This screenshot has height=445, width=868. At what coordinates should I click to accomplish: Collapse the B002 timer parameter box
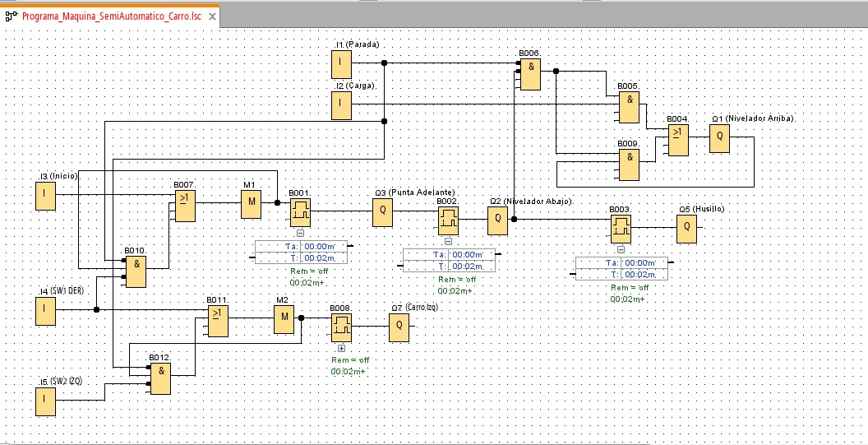(x=448, y=241)
